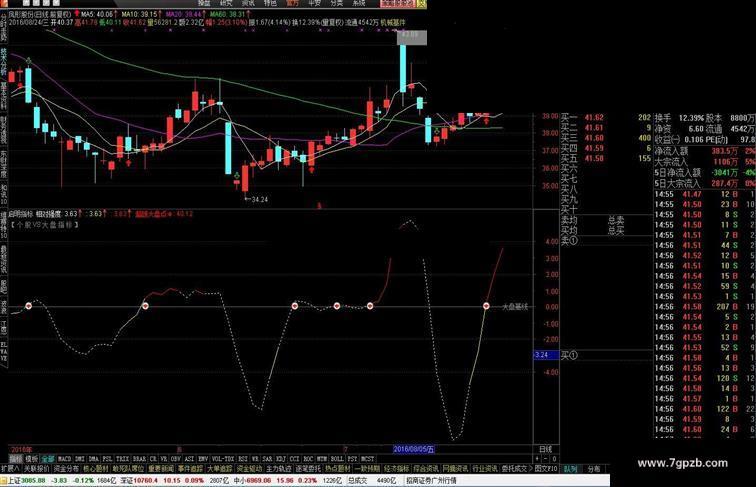Switch to the 模板 tab

(32, 459)
